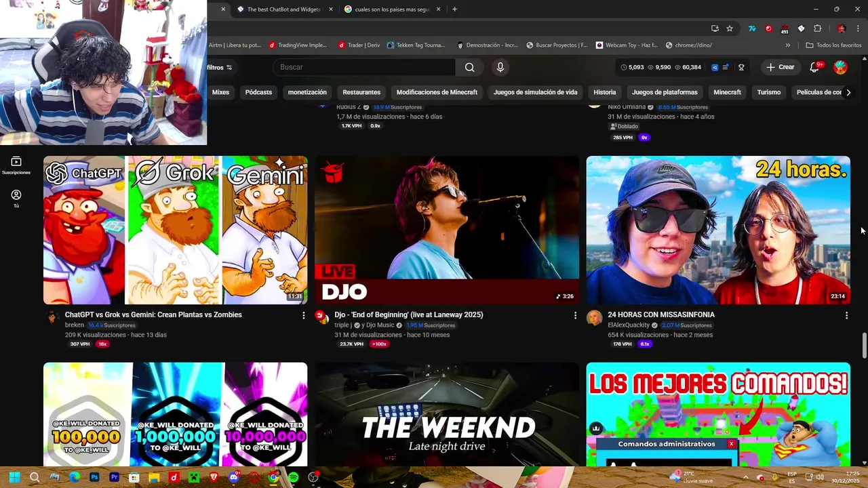Open the LOS MEJORES COMANDOS thumbnail
Screen dimensions: 868x488
[718, 414]
